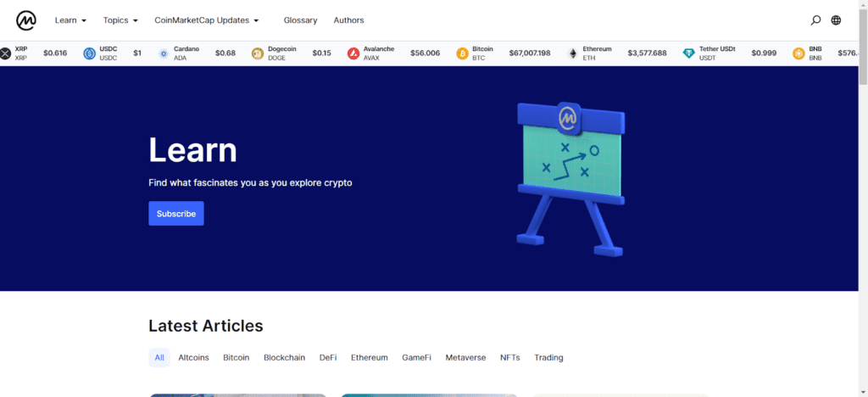Image resolution: width=868 pixels, height=397 pixels.
Task: Click the USDC price $1
Action: (137, 53)
